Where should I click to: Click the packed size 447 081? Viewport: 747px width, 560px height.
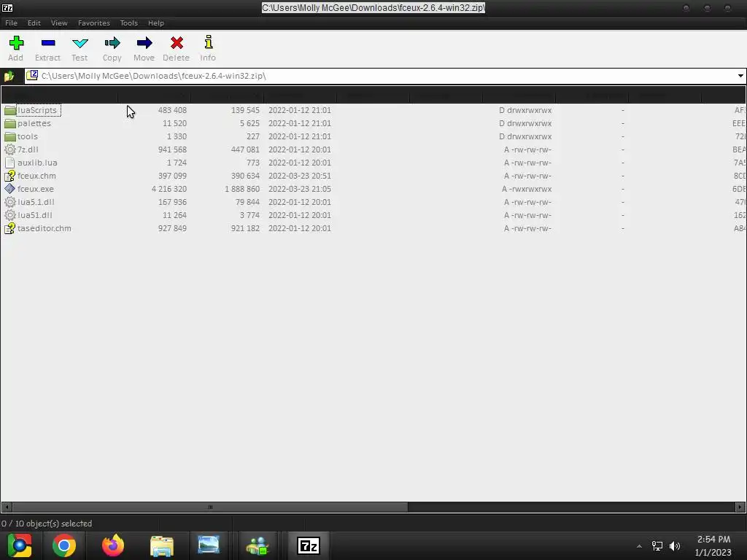coord(245,149)
